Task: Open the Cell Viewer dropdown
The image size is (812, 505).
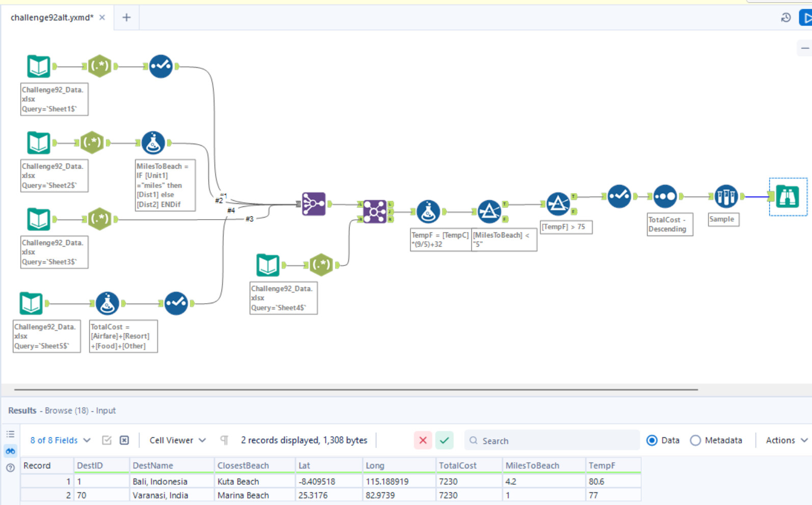Action: (x=177, y=440)
